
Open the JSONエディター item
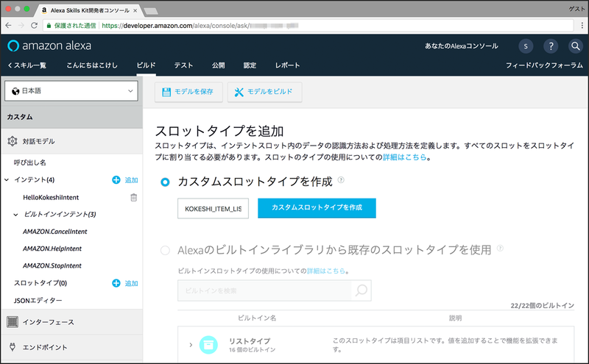coord(38,300)
